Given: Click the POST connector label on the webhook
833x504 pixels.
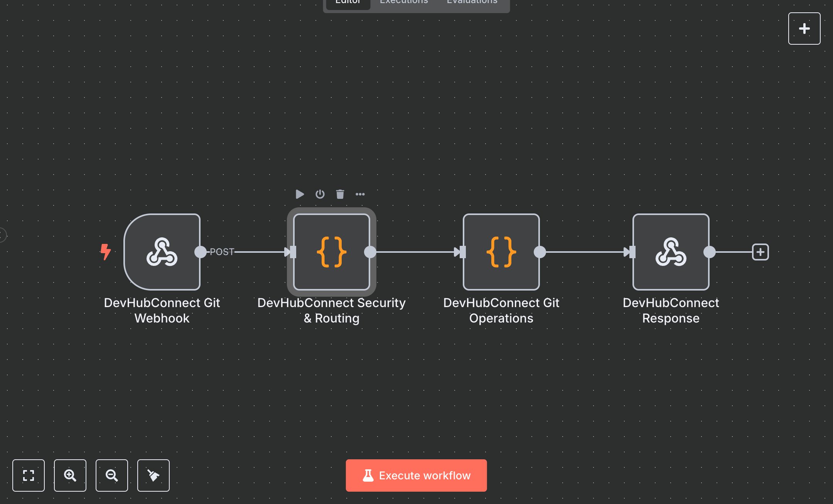Looking at the screenshot, I should (x=222, y=252).
